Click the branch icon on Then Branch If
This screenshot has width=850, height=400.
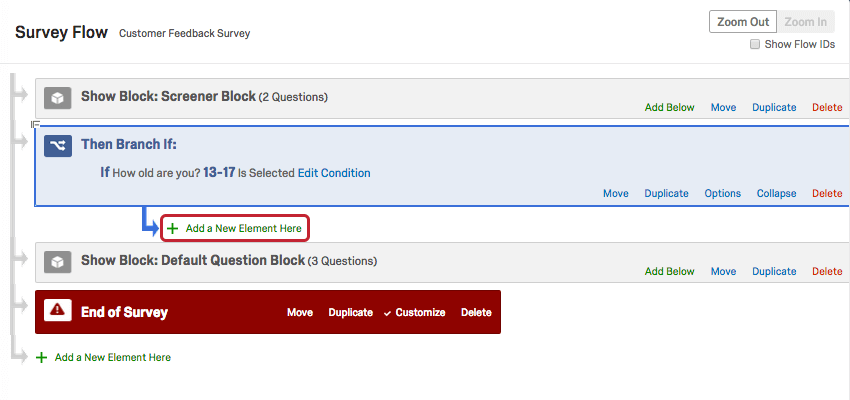pyautogui.click(x=58, y=146)
